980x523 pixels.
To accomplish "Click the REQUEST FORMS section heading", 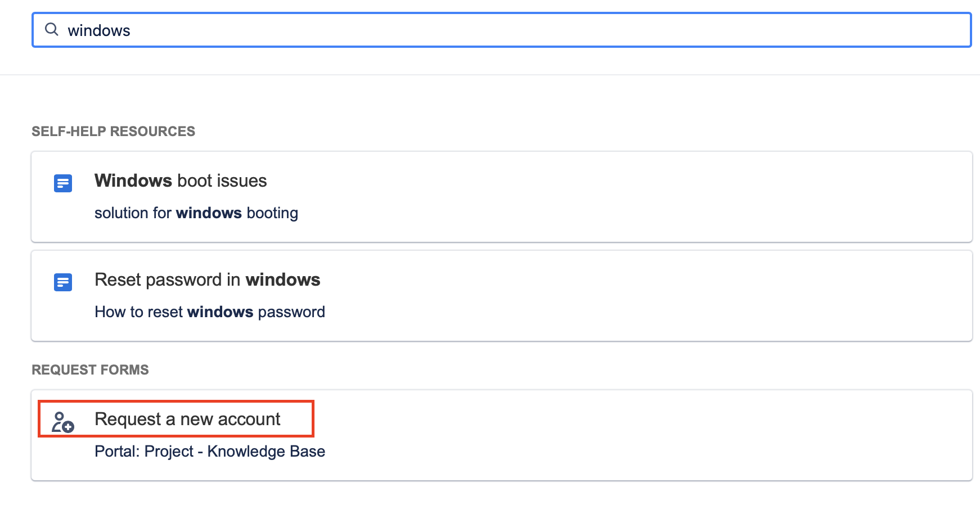I will (90, 369).
